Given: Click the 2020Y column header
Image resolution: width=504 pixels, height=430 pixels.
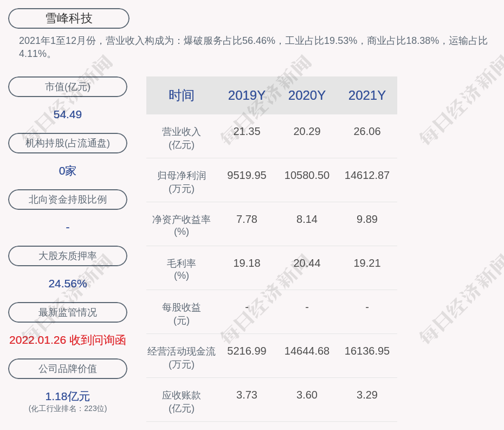Looking at the screenshot, I should pos(307,95).
